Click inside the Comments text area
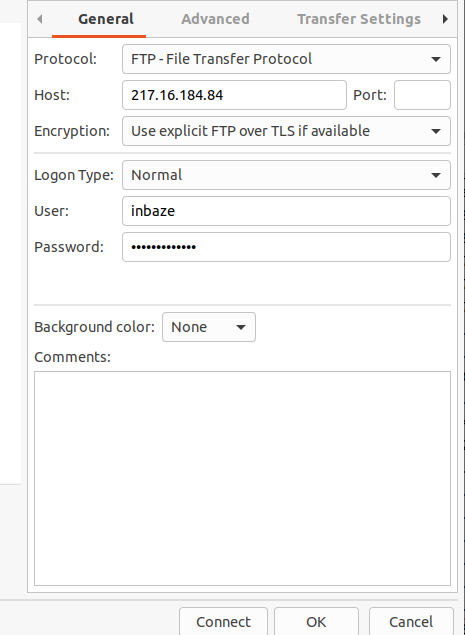The height and width of the screenshot is (635, 465). pos(242,478)
